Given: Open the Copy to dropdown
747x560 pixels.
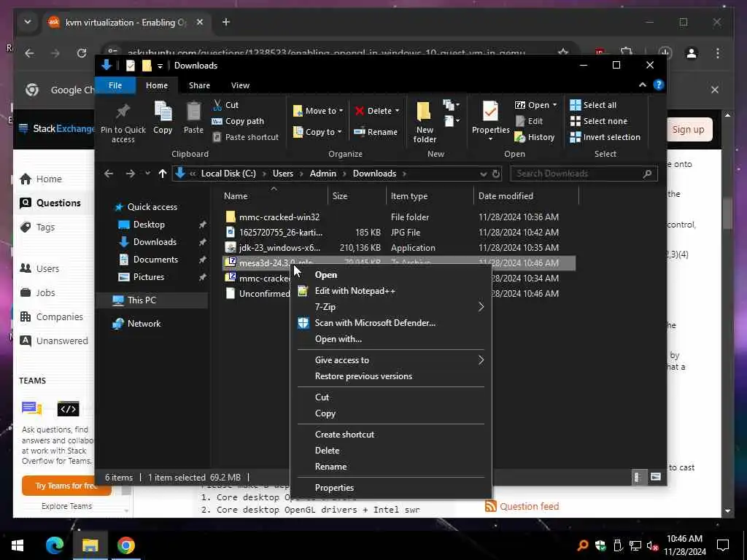Looking at the screenshot, I should click(x=317, y=132).
